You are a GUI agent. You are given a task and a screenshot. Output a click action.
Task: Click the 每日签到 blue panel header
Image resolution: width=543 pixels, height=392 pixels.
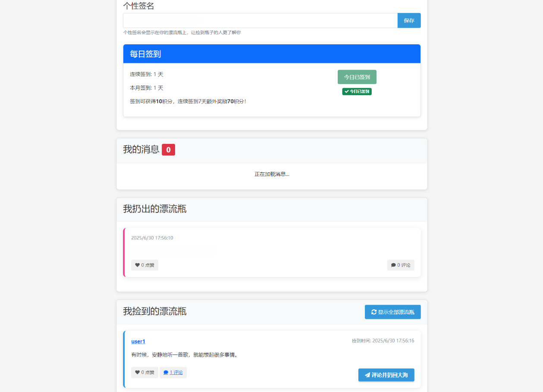pos(272,54)
